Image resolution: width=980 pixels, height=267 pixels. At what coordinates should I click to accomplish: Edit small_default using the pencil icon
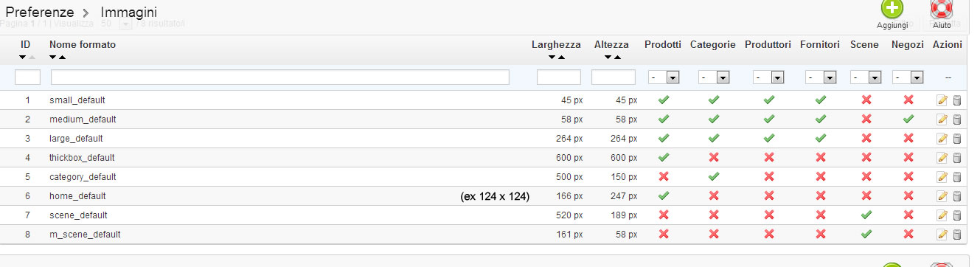point(942,100)
